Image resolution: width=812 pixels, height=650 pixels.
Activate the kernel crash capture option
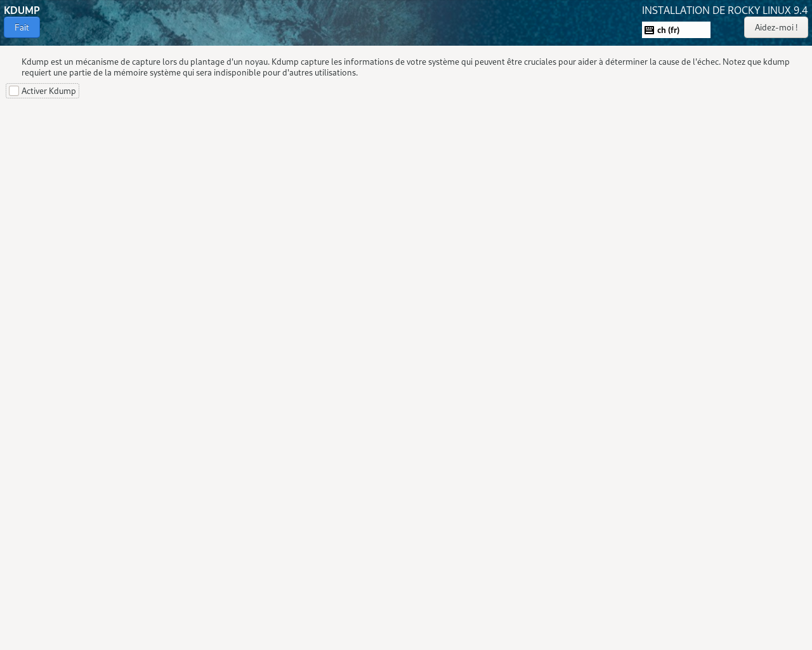13,90
